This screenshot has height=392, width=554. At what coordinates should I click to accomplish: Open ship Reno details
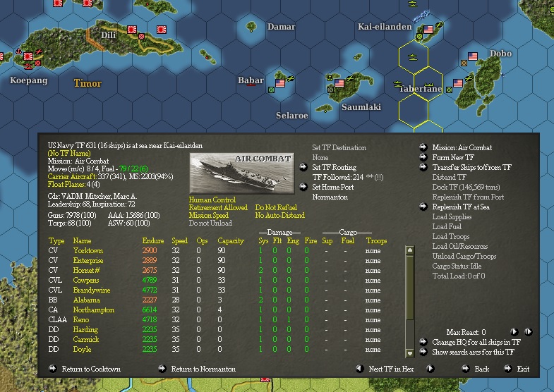pyautogui.click(x=81, y=319)
